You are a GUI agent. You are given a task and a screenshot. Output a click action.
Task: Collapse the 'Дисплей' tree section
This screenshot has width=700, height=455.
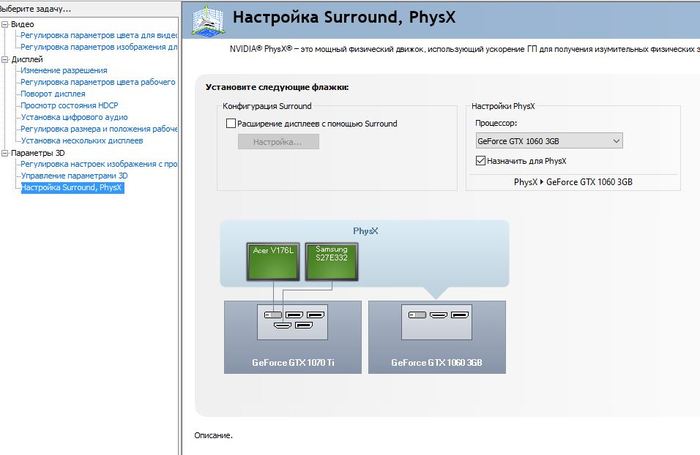click(4, 59)
